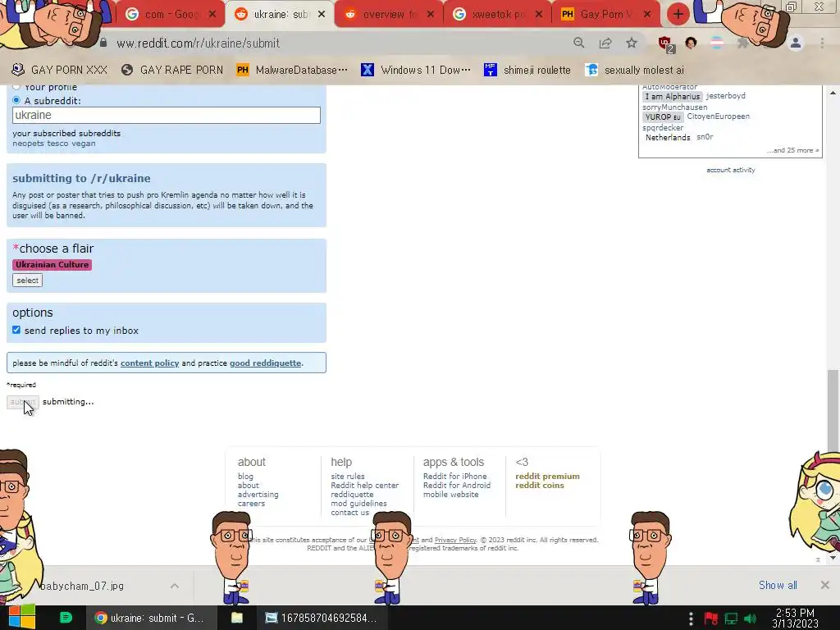The image size is (840, 630).
Task: Open the volume control speaker icon
Action: pos(750,619)
